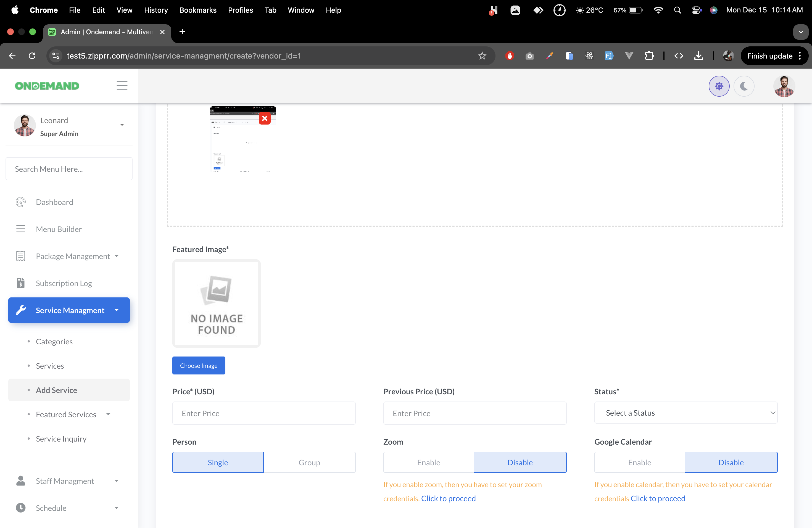The height and width of the screenshot is (528, 812).
Task: Enable the Zoom option
Action: tap(429, 462)
